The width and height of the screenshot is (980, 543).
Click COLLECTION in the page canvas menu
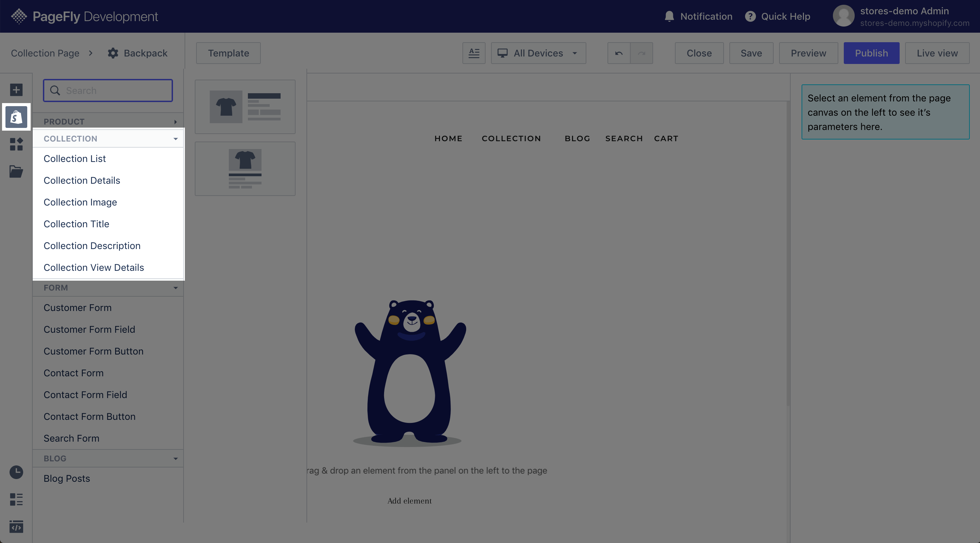point(511,139)
